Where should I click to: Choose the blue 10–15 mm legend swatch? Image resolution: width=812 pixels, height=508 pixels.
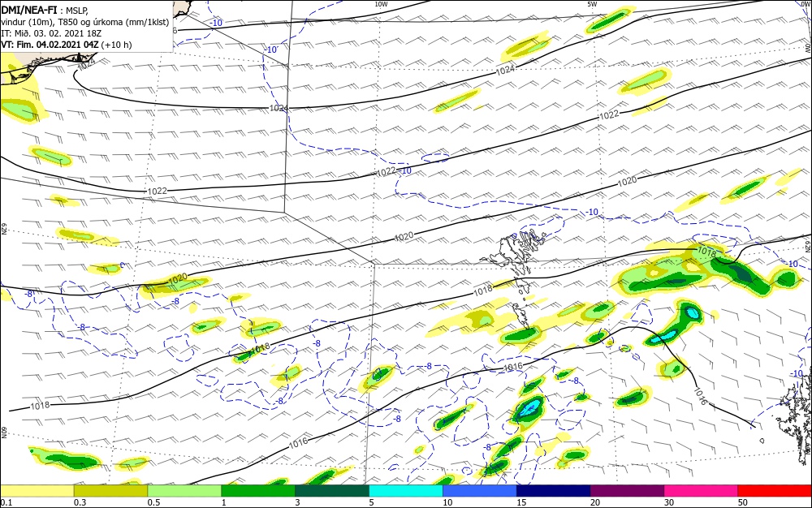[480, 491]
